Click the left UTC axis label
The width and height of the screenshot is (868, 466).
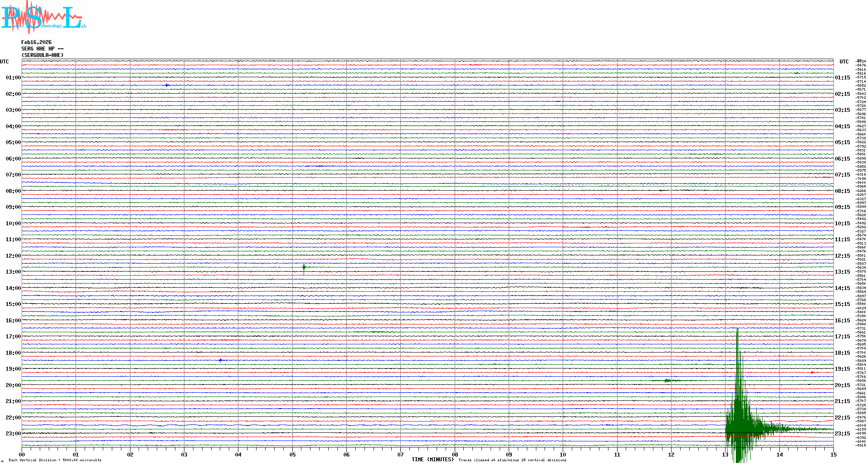click(4, 62)
